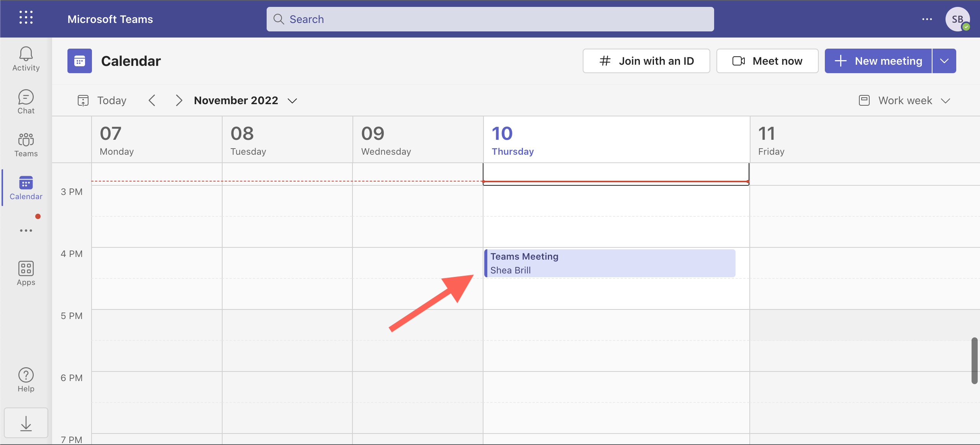Start a Meet now session
Viewport: 980px width, 445px height.
click(767, 61)
